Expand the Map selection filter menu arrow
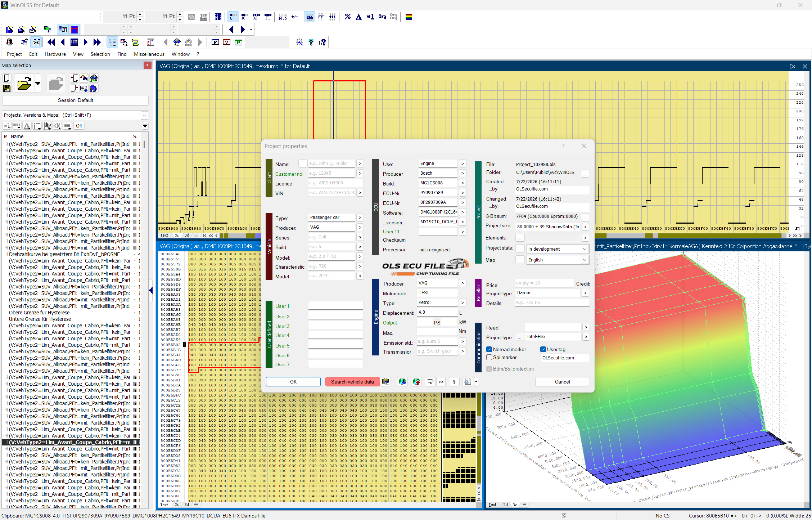The width and height of the screenshot is (812, 520). 145,126
